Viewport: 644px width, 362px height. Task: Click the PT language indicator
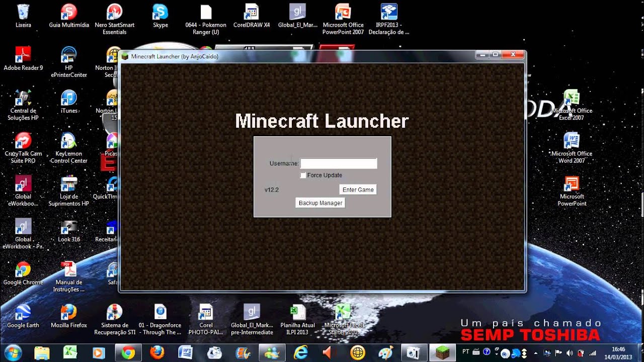click(466, 352)
